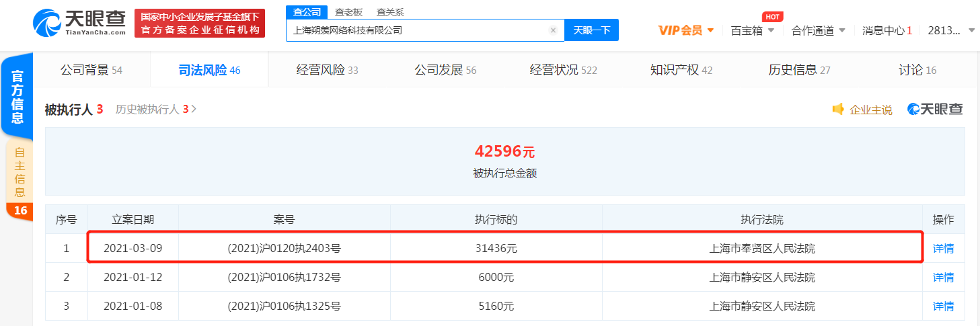Image resolution: width=980 pixels, height=326 pixels.
Task: Switch to the 公司背景 tab
Action: click(91, 70)
